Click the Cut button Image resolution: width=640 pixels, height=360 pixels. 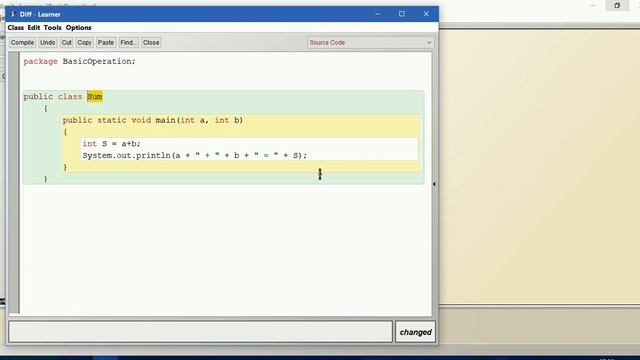coord(67,42)
